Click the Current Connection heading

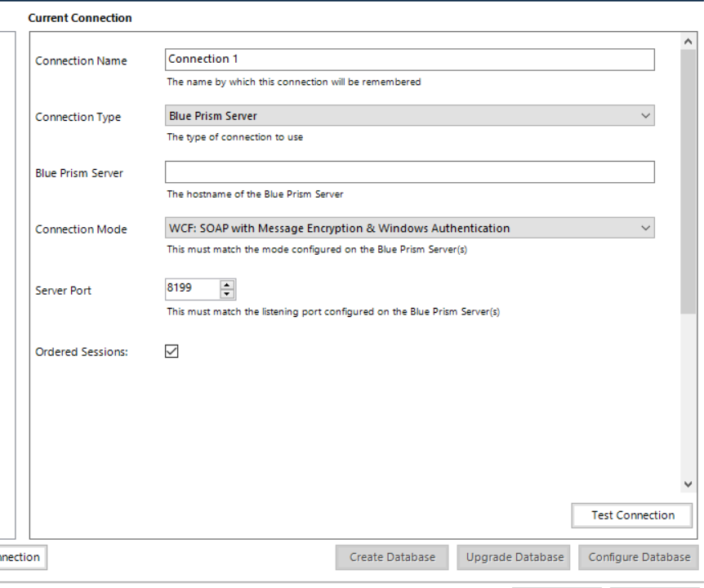[79, 17]
